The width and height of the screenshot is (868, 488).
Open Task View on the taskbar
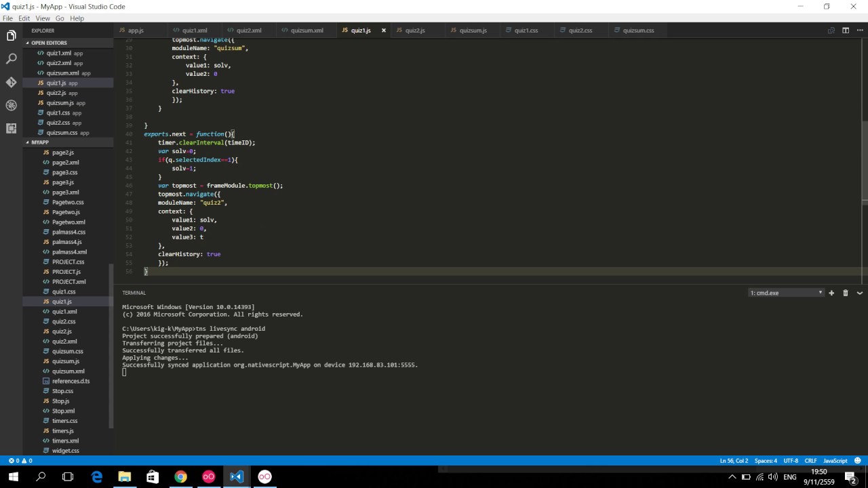point(68,476)
